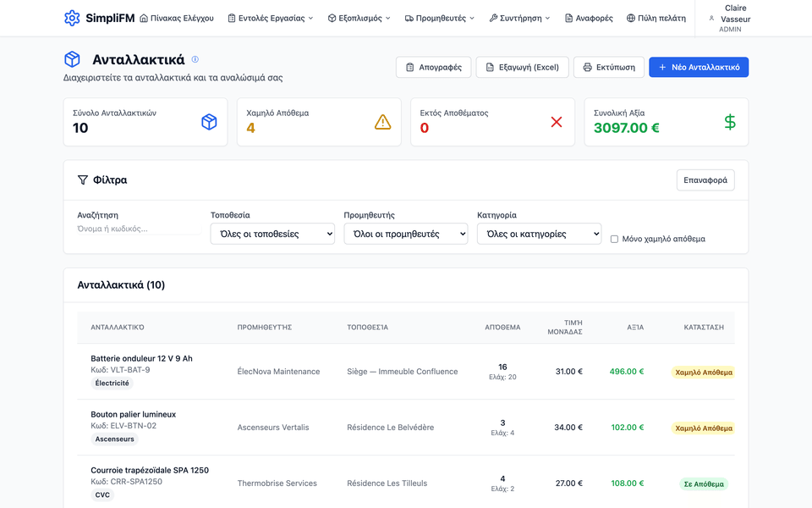Click the blue box icon next to Ανταλλακτικά heading
Viewport: 812px width, 508px height.
(72, 59)
